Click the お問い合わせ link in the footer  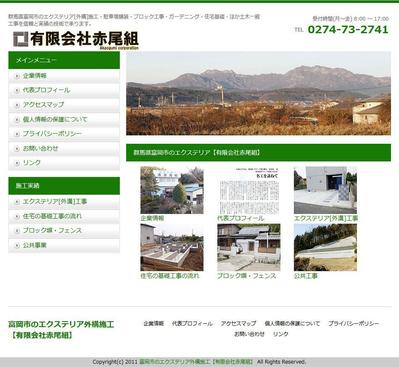click(x=249, y=334)
